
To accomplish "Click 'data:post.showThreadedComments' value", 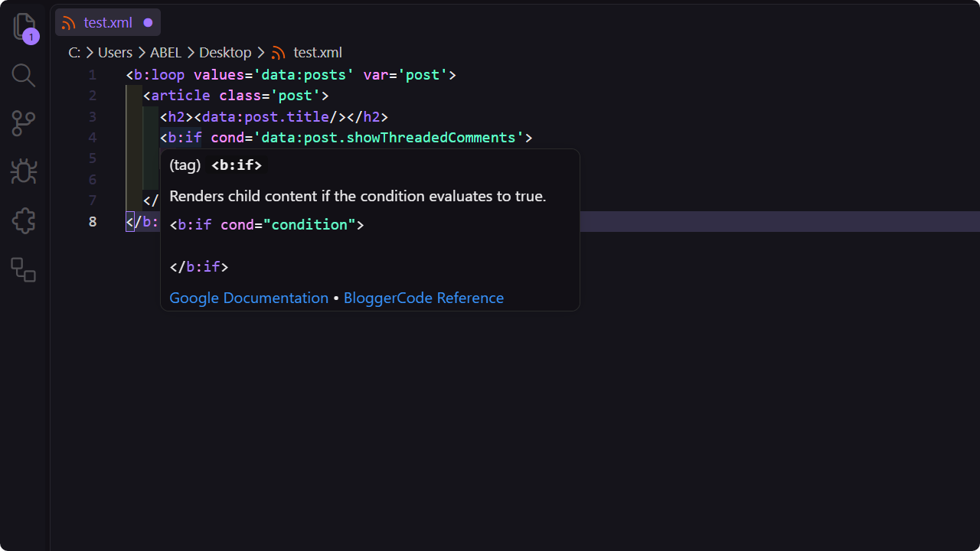I will [388, 138].
